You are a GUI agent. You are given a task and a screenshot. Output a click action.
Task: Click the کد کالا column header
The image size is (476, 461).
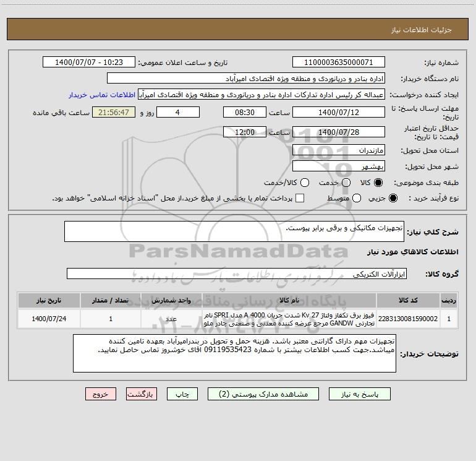click(408, 300)
